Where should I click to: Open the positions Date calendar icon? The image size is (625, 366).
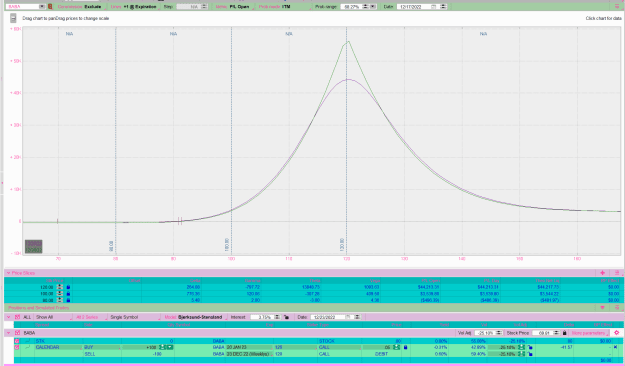[348, 317]
